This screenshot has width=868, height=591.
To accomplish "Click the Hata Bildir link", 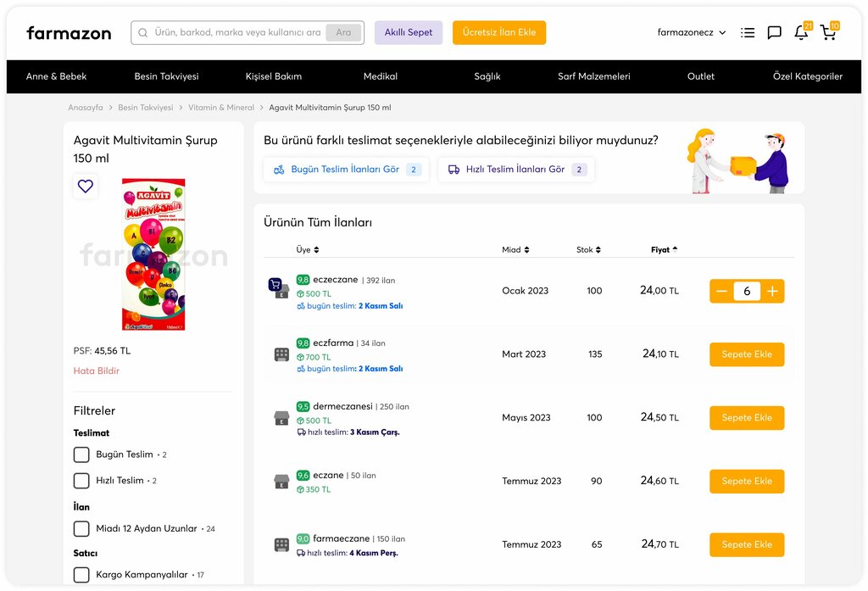I will pyautogui.click(x=97, y=371).
